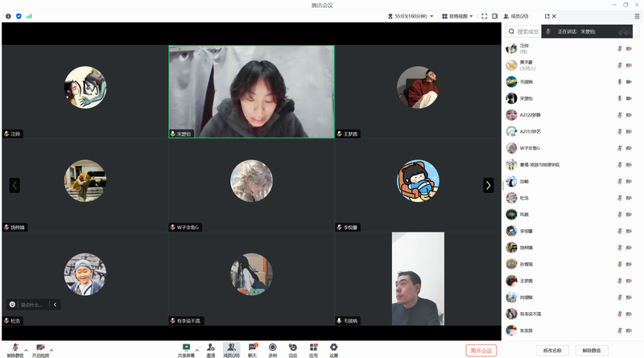Expand the meeting timer 55:03 dropdown
Image resolution: width=644 pixels, height=358 pixels.
click(x=431, y=15)
